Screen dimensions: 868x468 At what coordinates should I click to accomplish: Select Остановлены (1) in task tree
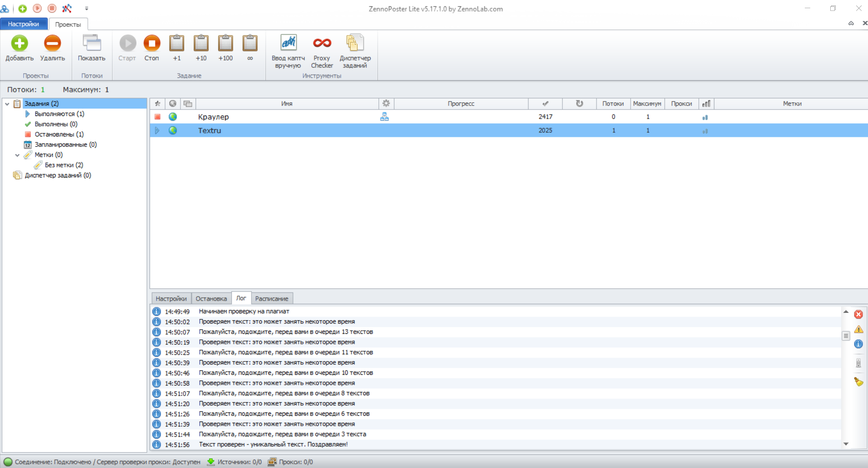pyautogui.click(x=59, y=135)
